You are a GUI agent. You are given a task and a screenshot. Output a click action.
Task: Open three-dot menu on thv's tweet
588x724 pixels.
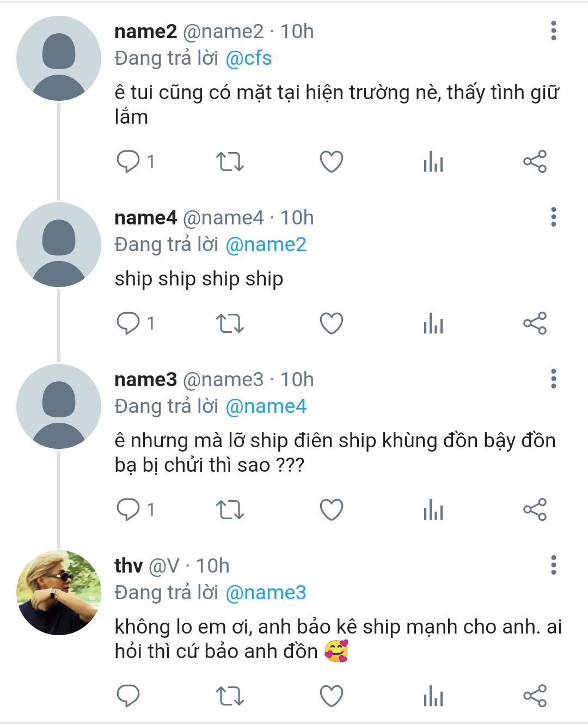click(553, 565)
